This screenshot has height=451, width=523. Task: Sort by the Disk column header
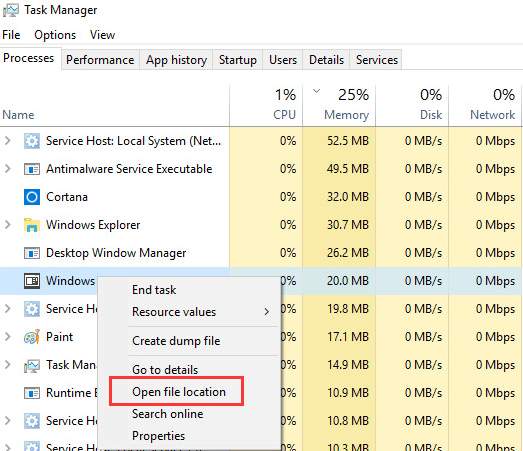click(412, 105)
